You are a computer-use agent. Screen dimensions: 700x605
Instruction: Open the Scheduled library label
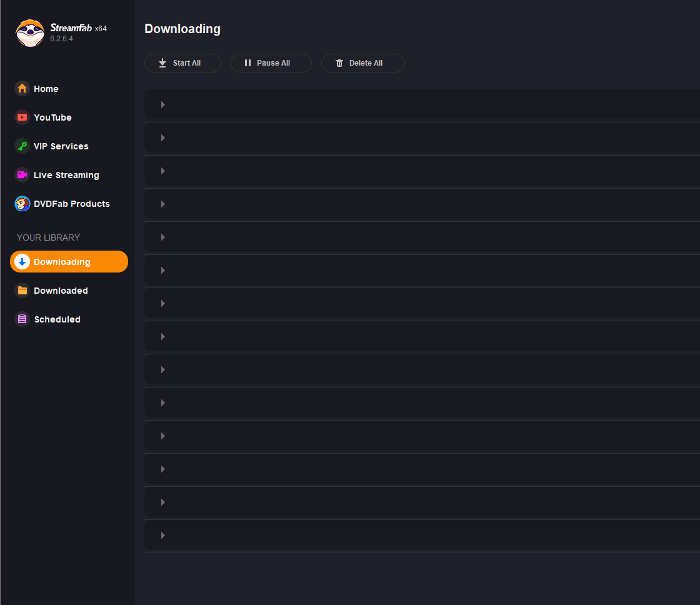57,319
